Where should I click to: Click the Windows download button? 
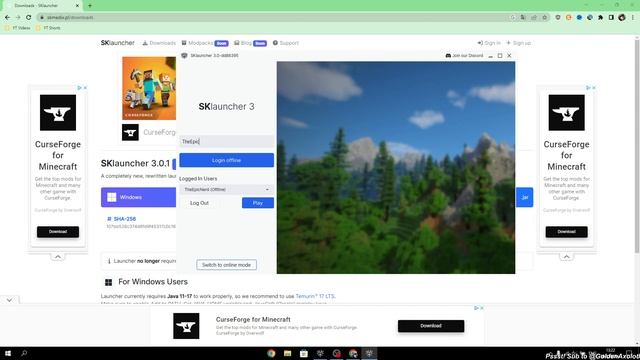[x=138, y=197]
